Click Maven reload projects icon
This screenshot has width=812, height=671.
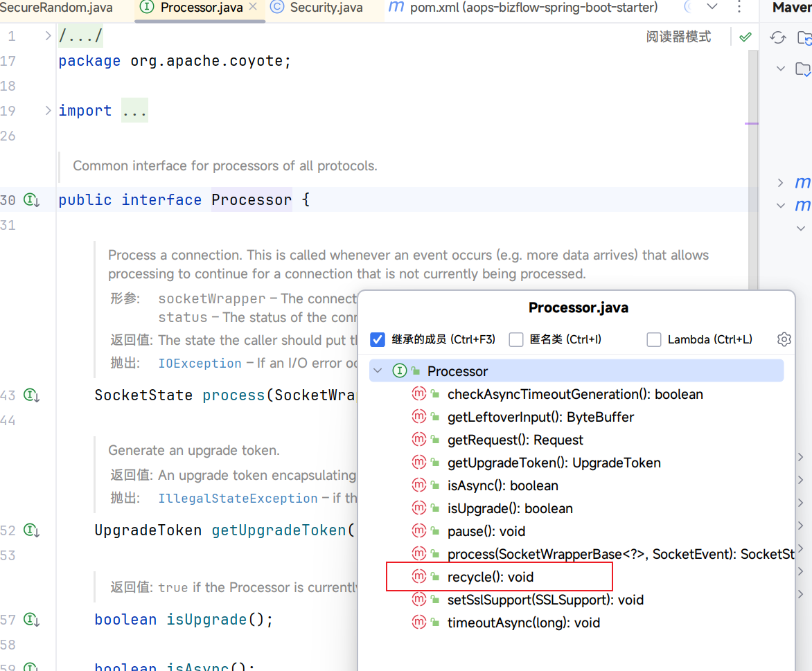click(x=778, y=37)
